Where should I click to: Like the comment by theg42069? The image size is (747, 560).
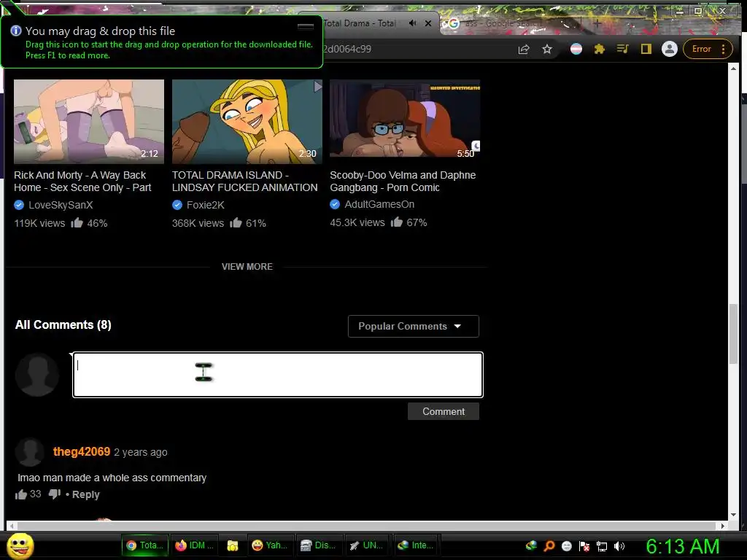point(20,494)
